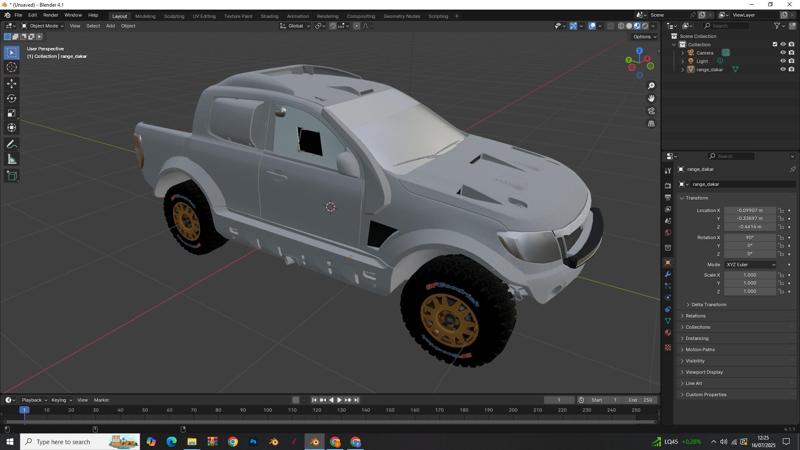Hide the Camera object in the outliner
800x450 pixels.
coord(783,53)
